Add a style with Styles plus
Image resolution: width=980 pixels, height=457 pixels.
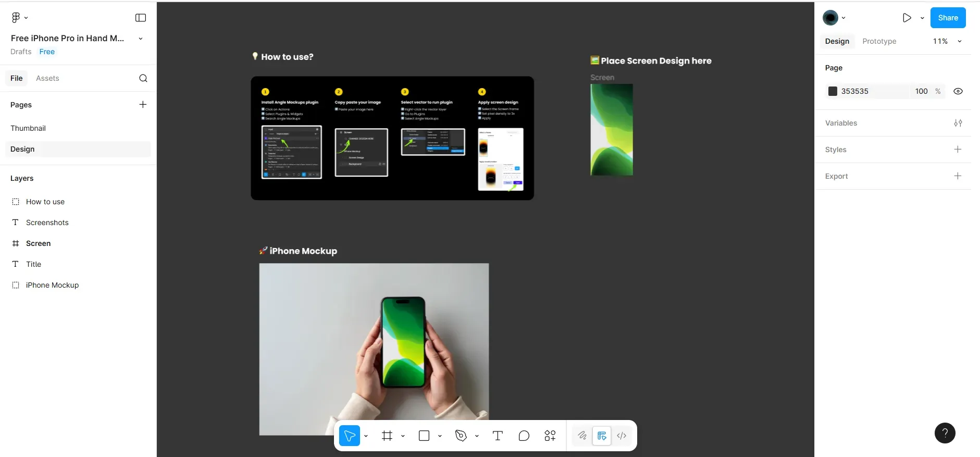coord(958,149)
